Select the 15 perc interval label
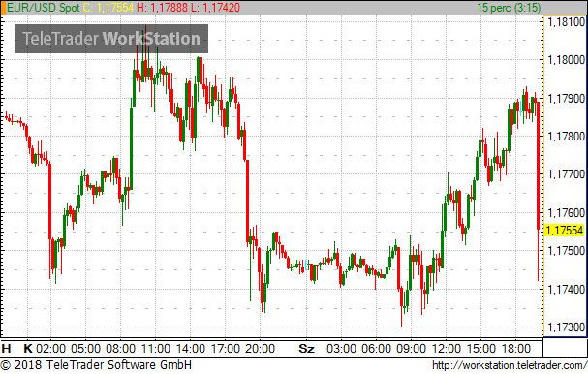The image size is (588, 374). coord(509,8)
